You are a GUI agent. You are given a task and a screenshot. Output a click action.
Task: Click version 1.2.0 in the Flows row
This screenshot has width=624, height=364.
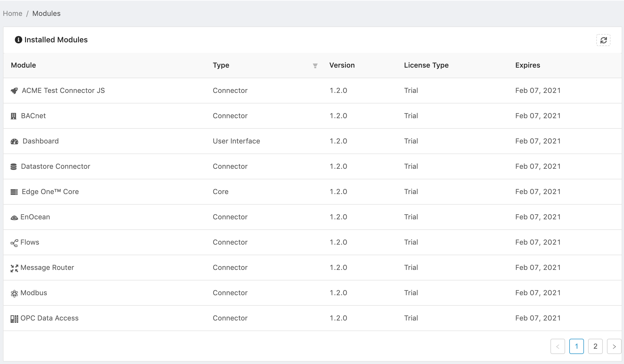tap(338, 242)
